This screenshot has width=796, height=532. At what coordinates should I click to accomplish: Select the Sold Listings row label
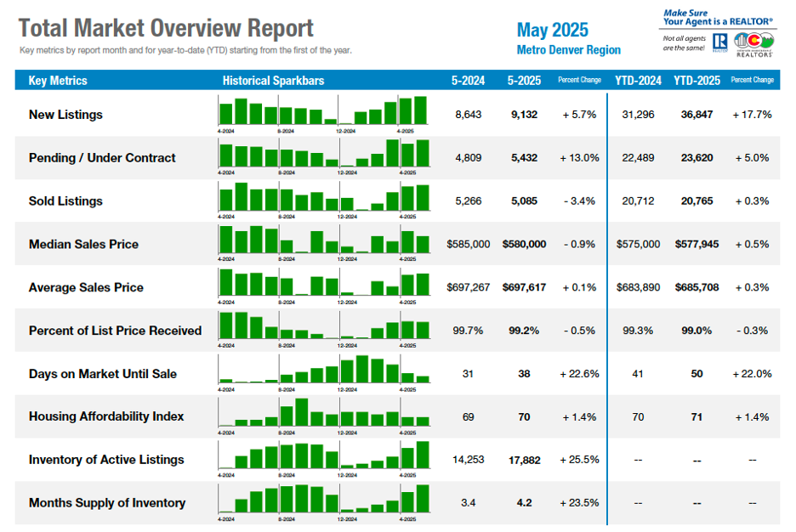click(65, 201)
